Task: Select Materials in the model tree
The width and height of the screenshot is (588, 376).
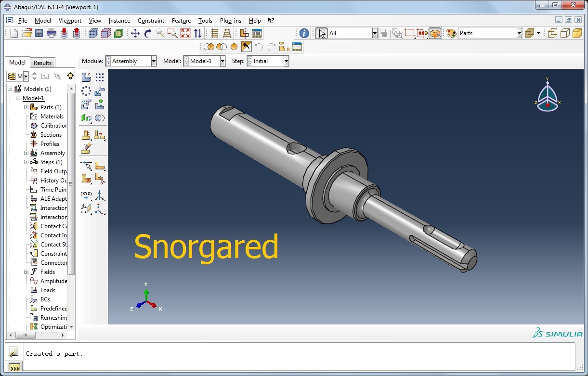Action: [x=52, y=117]
